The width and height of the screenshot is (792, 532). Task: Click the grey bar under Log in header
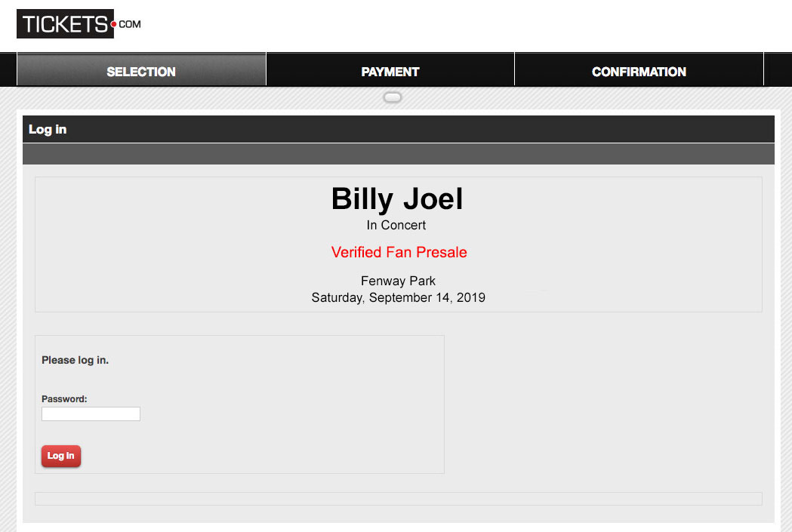(x=399, y=154)
